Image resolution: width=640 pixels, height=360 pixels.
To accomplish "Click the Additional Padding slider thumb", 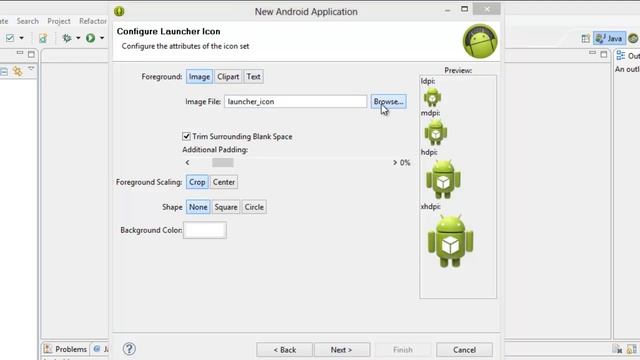I will [222, 163].
